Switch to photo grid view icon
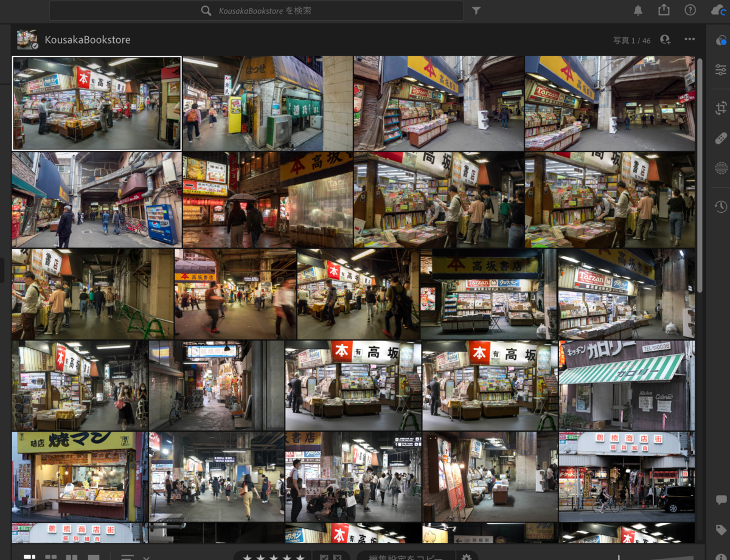Screen dimensions: 730x560 click(29, 557)
